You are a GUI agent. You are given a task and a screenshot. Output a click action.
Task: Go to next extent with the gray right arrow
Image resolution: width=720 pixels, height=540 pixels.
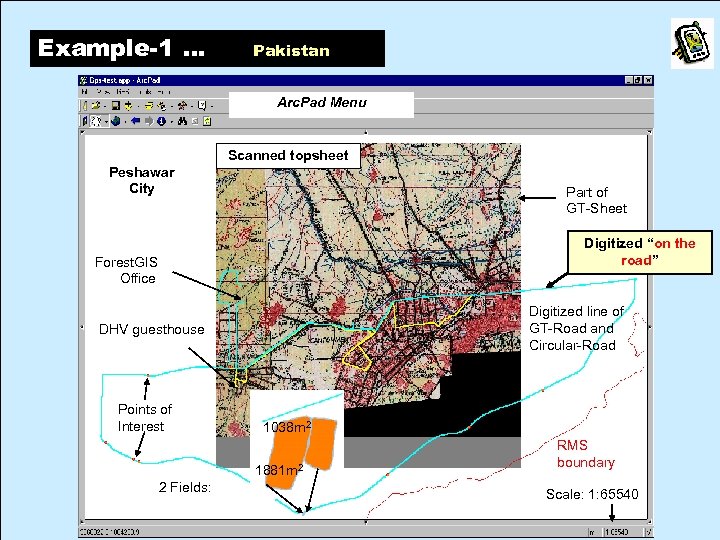(149, 121)
